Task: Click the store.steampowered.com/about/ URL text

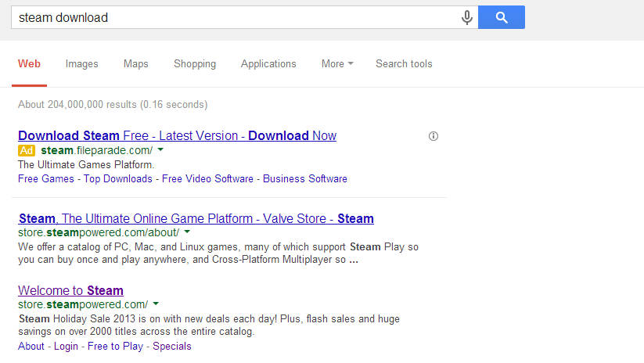Action: (x=99, y=233)
